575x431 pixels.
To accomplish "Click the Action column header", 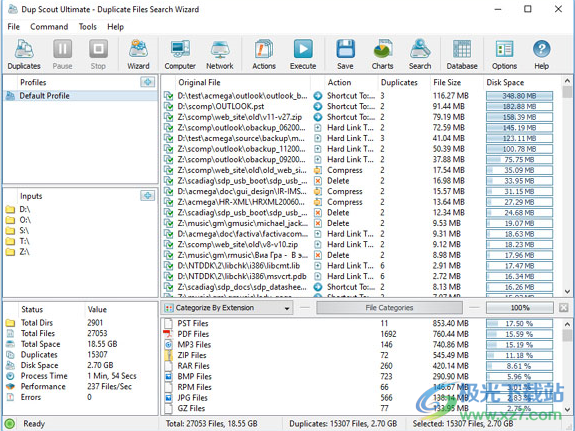I will point(339,83).
